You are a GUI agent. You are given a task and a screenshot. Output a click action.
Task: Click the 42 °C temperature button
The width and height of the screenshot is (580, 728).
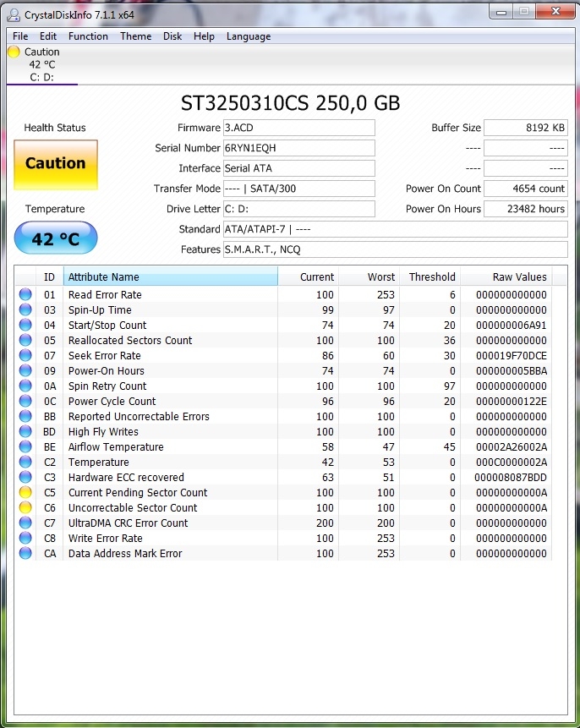coord(55,238)
